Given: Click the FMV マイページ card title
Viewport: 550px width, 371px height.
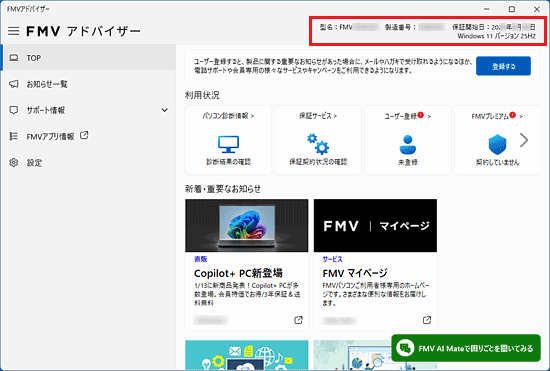Looking at the screenshot, I should pyautogui.click(x=355, y=273).
